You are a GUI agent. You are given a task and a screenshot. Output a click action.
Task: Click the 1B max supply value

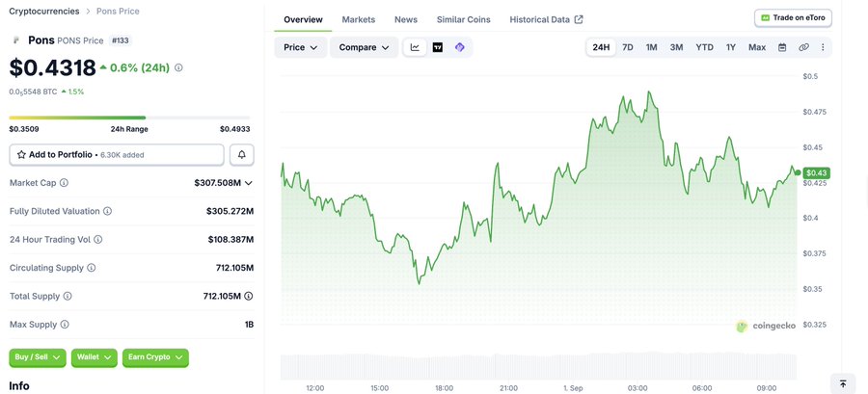(249, 325)
